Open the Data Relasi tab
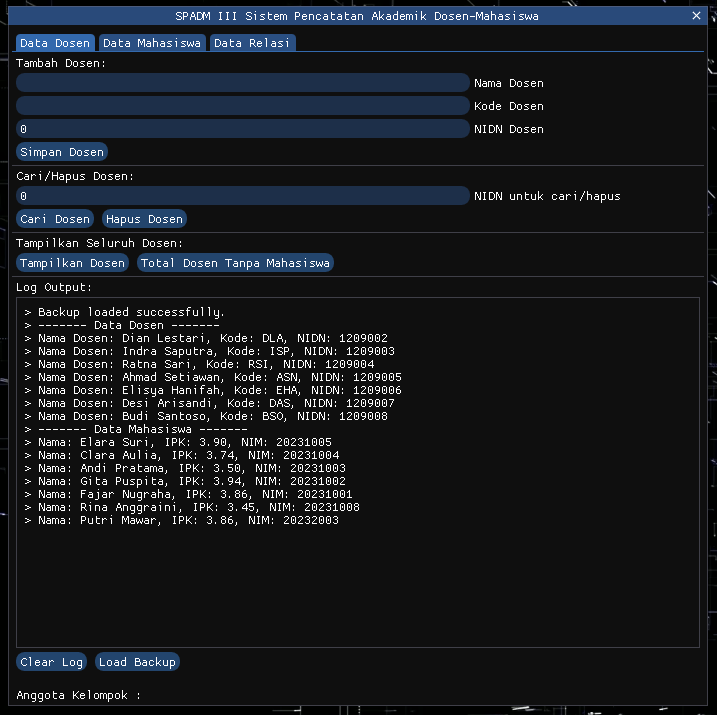Image resolution: width=717 pixels, height=715 pixels. [252, 43]
